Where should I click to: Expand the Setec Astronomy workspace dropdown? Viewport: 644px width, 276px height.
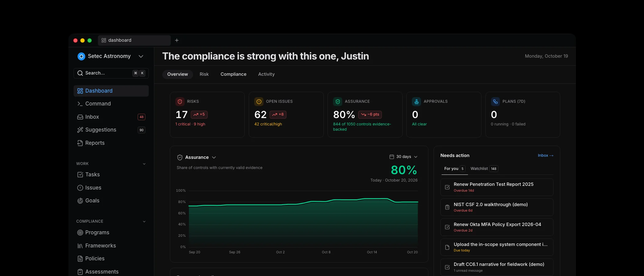(141, 56)
